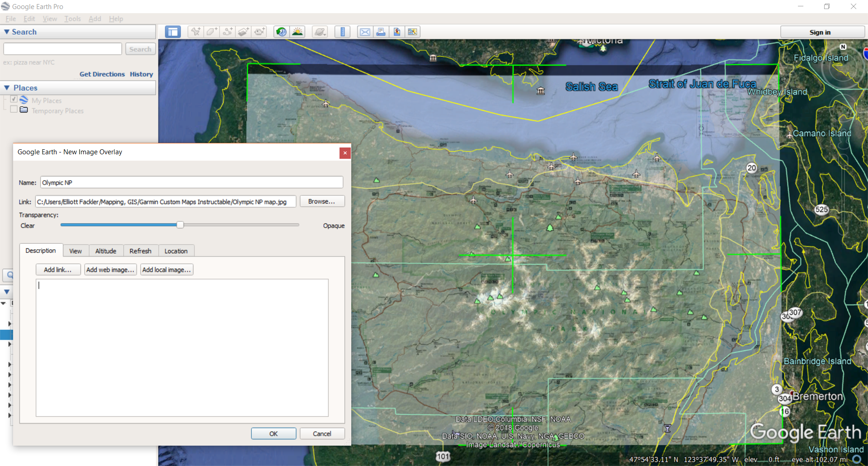Show historical imagery with the clock icon
868x466 pixels.
click(281, 32)
